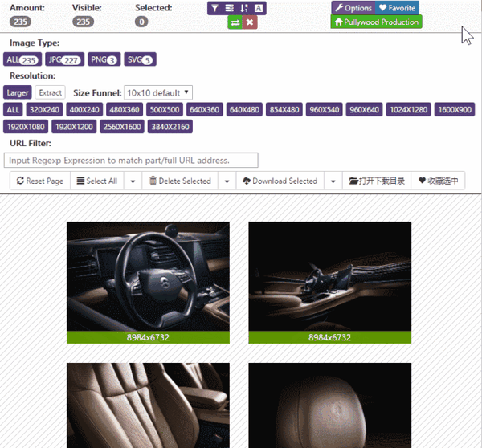Click the sort order icon

pyautogui.click(x=243, y=8)
